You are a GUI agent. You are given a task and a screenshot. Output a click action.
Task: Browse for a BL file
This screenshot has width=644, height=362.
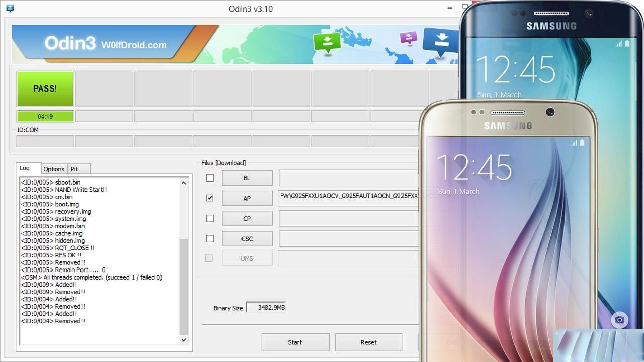[x=247, y=178]
